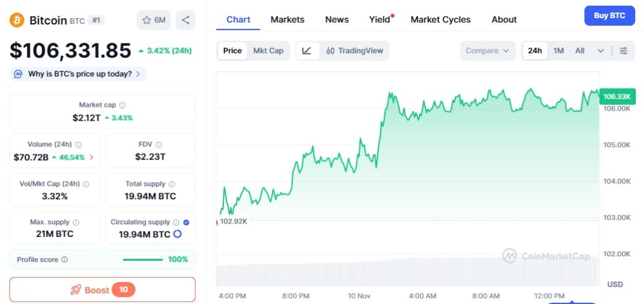Open the Chart tab
The width and height of the screenshot is (644, 304).
[238, 19]
